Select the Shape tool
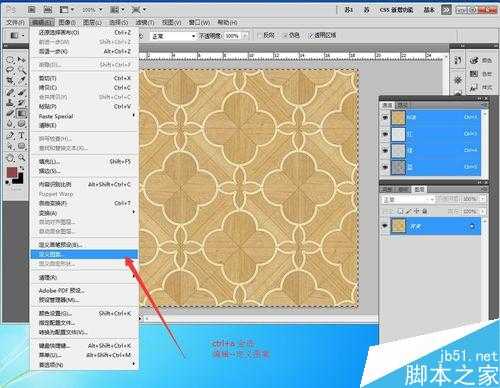Image resolution: width=500 pixels, height=388 pixels. point(22,146)
